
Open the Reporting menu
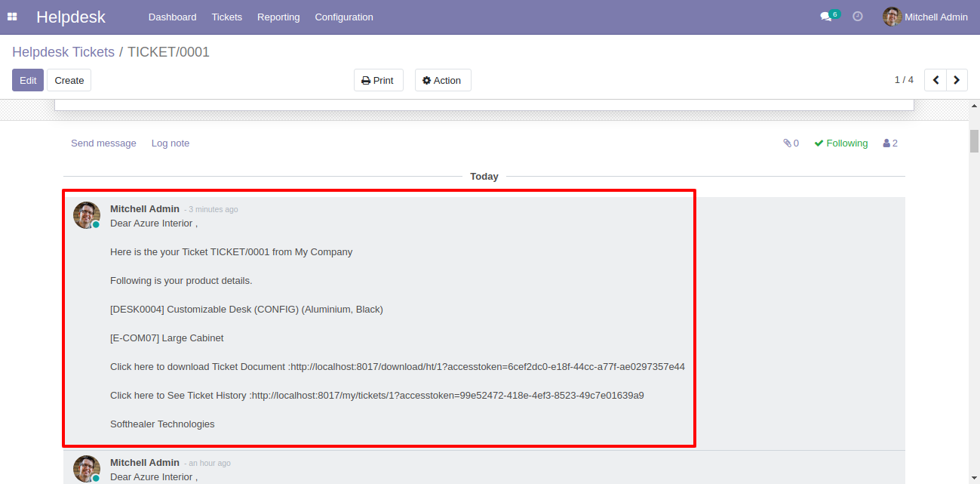278,17
